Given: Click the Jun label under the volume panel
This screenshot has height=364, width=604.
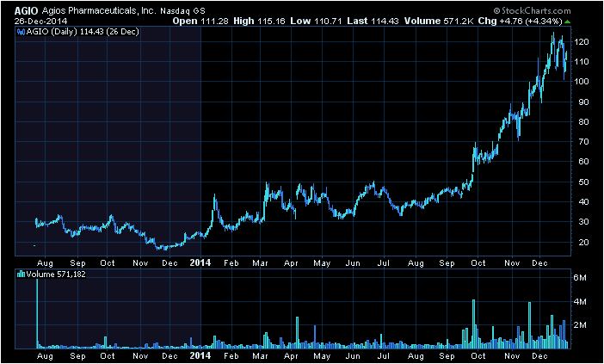Looking at the screenshot, I should (353, 356).
